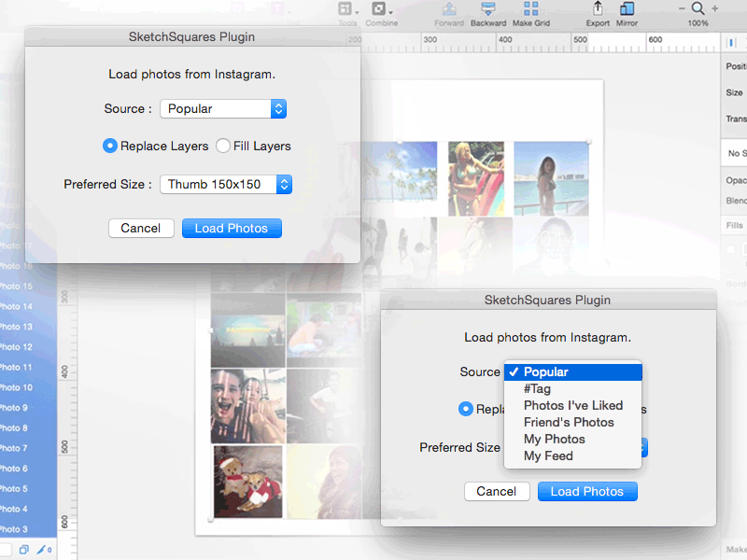
Task: Select the Photo 12 layer
Action: [x=29, y=347]
